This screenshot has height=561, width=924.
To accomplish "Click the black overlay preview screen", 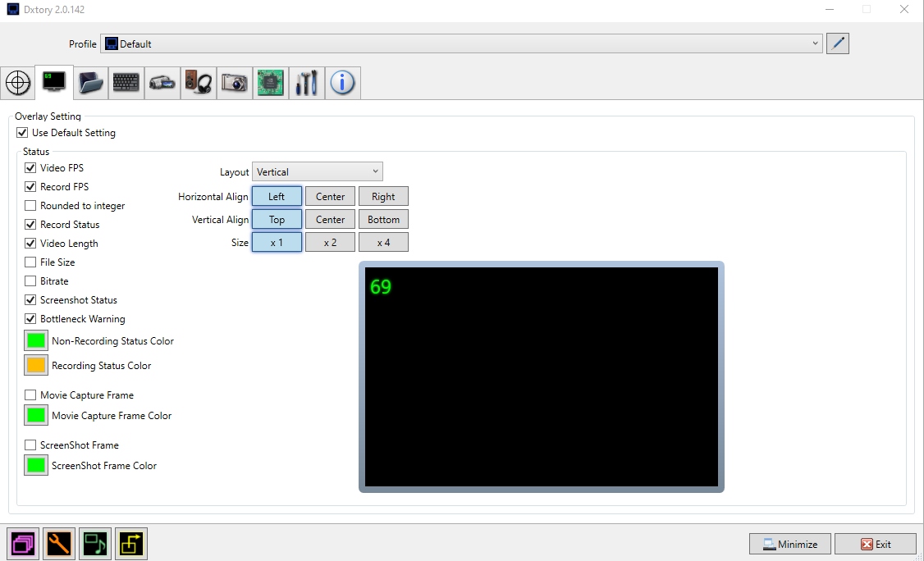I will coord(542,377).
